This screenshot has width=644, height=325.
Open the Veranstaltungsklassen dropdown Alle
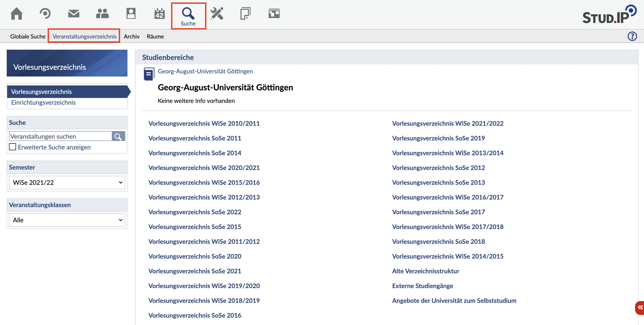[67, 220]
